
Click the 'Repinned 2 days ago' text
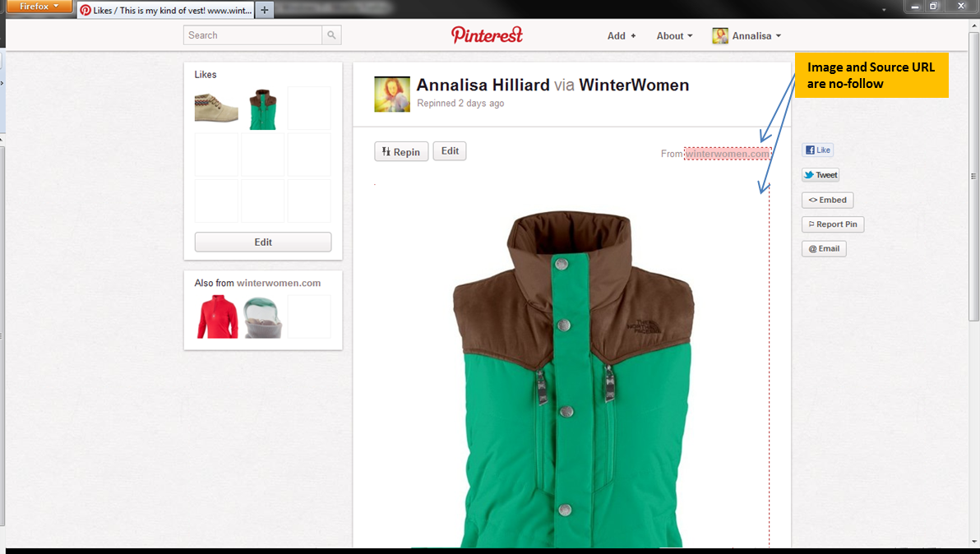[460, 103]
